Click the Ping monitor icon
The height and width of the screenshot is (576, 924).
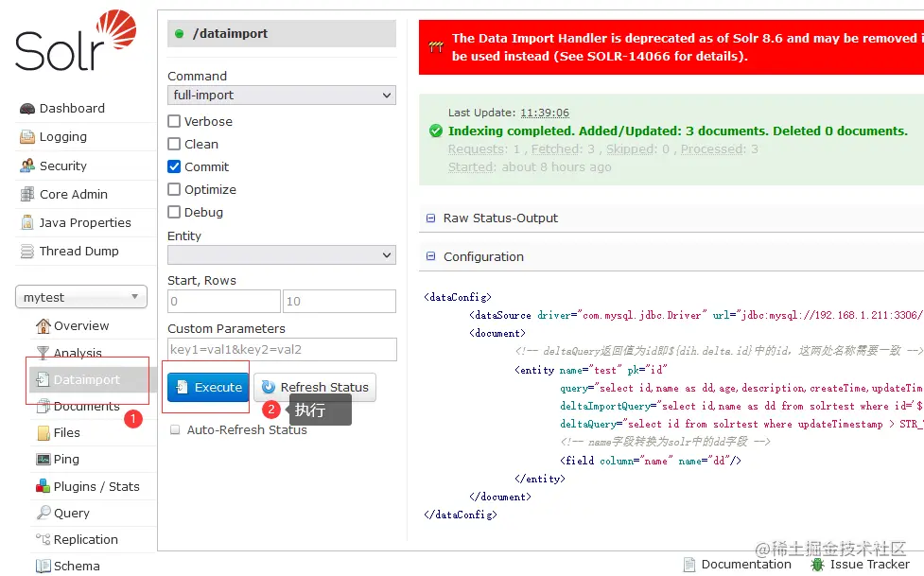[43, 460]
